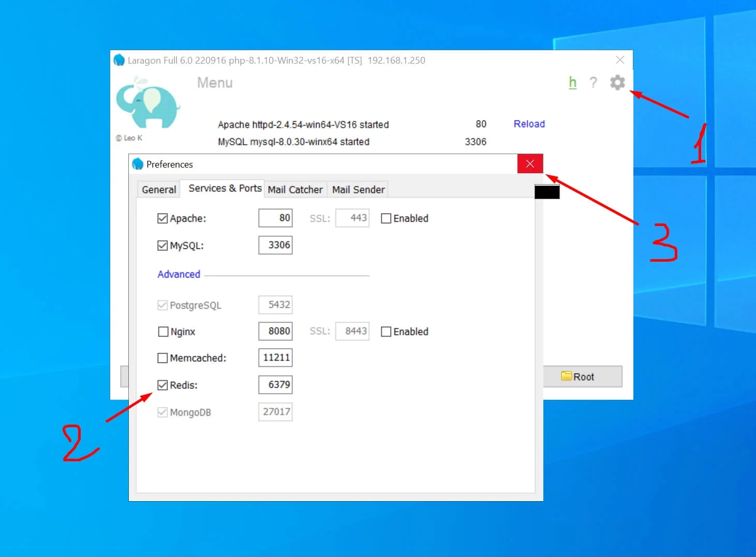Click the Nginx SSL port field 8443
Screen dimensions: 756x557
pos(352,331)
